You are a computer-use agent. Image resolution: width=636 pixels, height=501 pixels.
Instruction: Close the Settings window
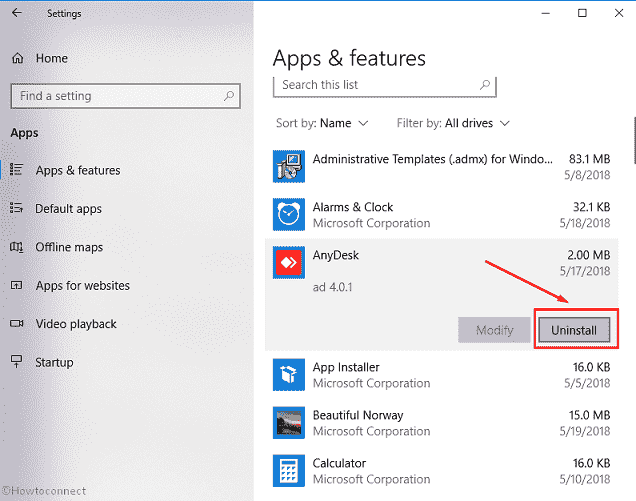click(619, 13)
